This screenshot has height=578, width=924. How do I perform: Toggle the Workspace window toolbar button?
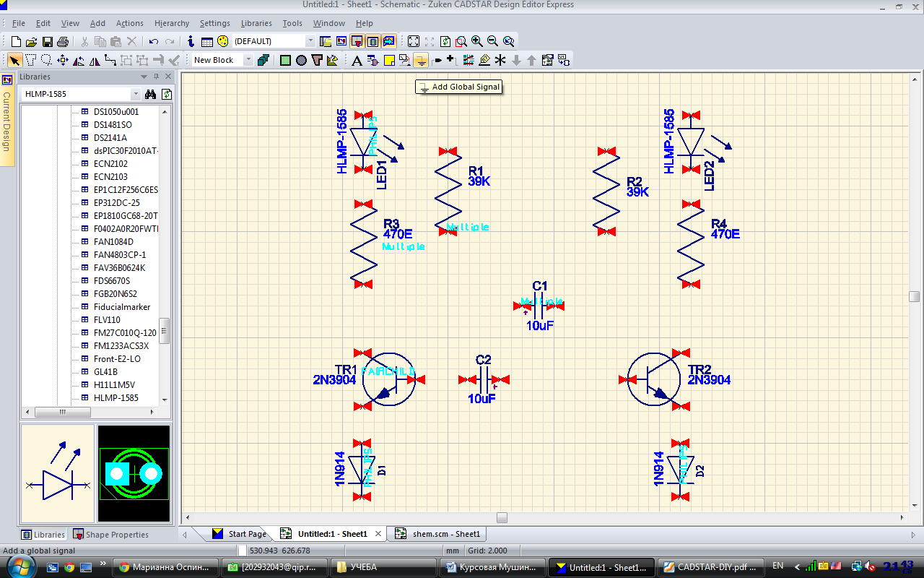pos(326,42)
